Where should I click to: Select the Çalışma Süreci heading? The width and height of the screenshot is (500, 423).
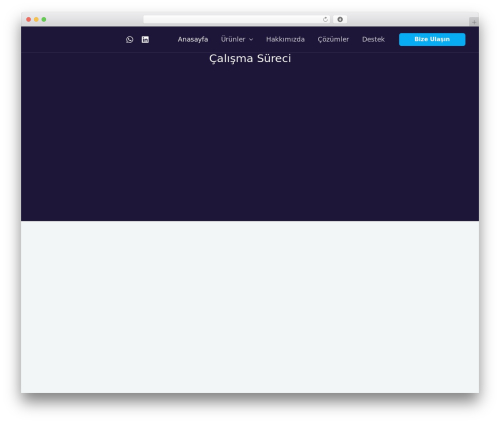pos(250,59)
